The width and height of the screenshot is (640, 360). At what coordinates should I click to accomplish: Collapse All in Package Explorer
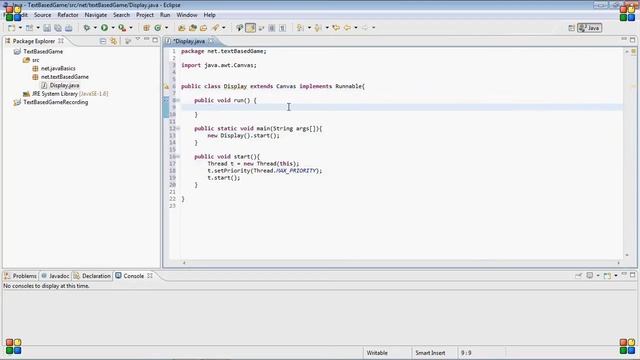click(x=103, y=41)
